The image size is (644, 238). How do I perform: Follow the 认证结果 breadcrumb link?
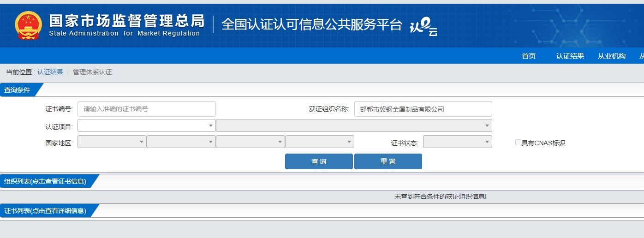coord(50,72)
